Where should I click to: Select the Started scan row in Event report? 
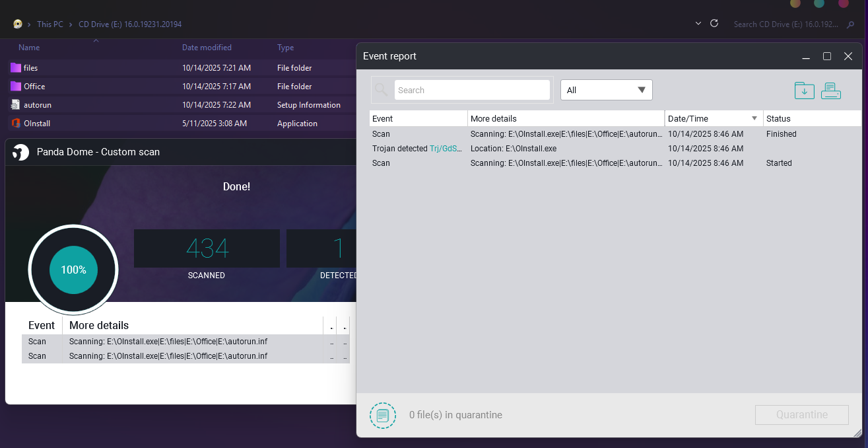click(x=615, y=163)
